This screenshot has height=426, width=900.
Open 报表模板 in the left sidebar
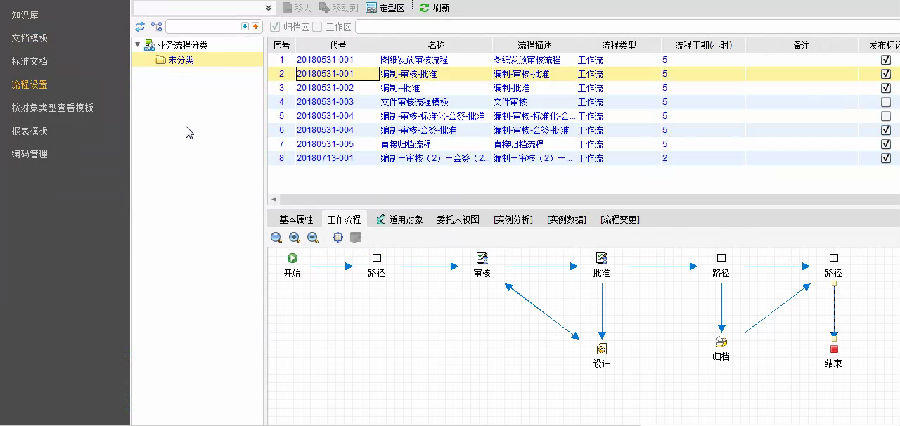[30, 131]
